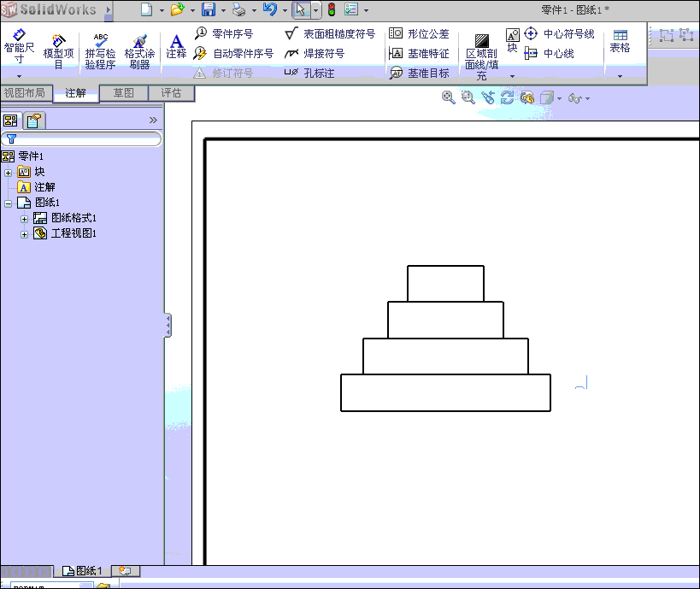
Task: Collapse the 图纸1 tree node
Action: click(x=8, y=202)
